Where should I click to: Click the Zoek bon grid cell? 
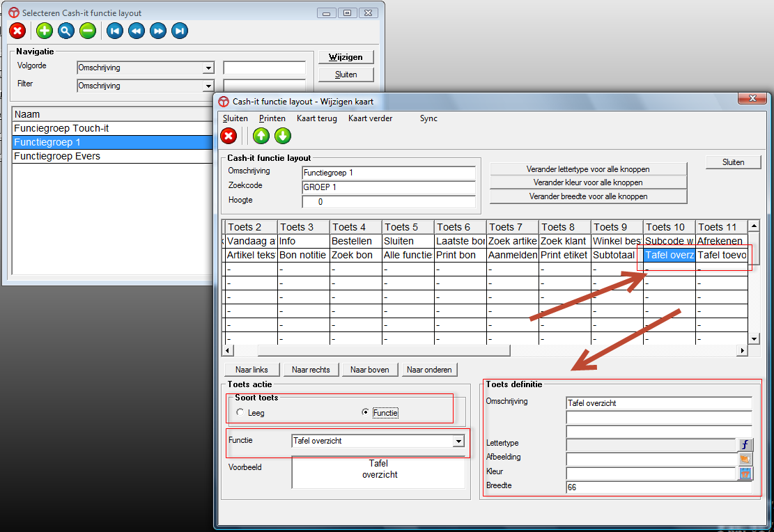[356, 255]
